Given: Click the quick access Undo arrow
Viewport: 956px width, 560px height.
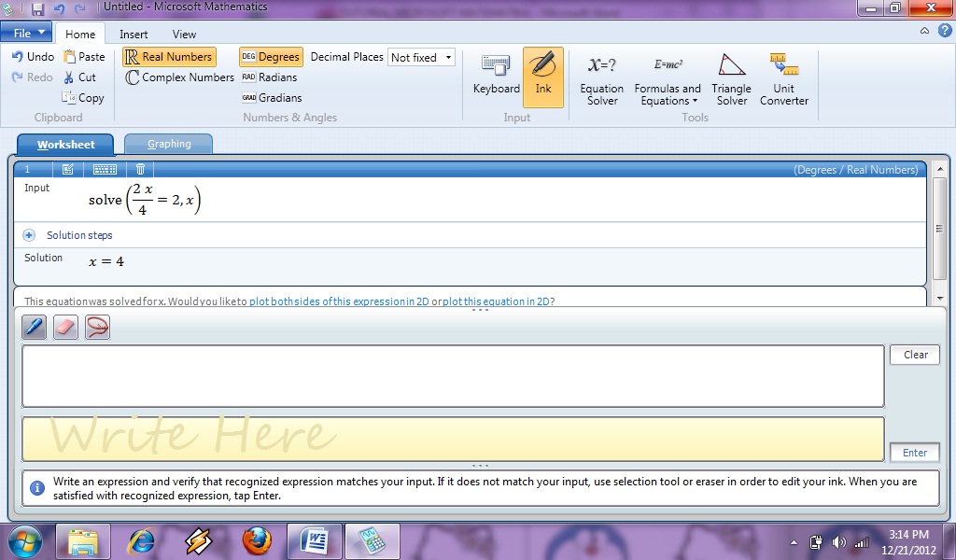Looking at the screenshot, I should (x=59, y=8).
